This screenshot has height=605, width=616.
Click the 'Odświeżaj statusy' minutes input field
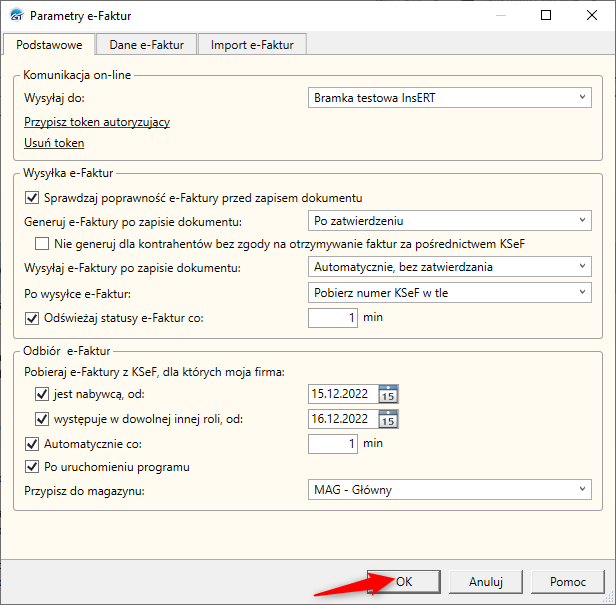coord(332,318)
